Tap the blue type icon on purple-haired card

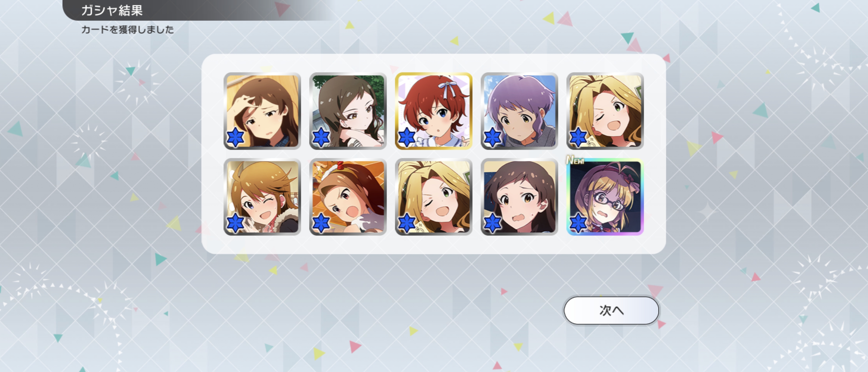pyautogui.click(x=493, y=137)
